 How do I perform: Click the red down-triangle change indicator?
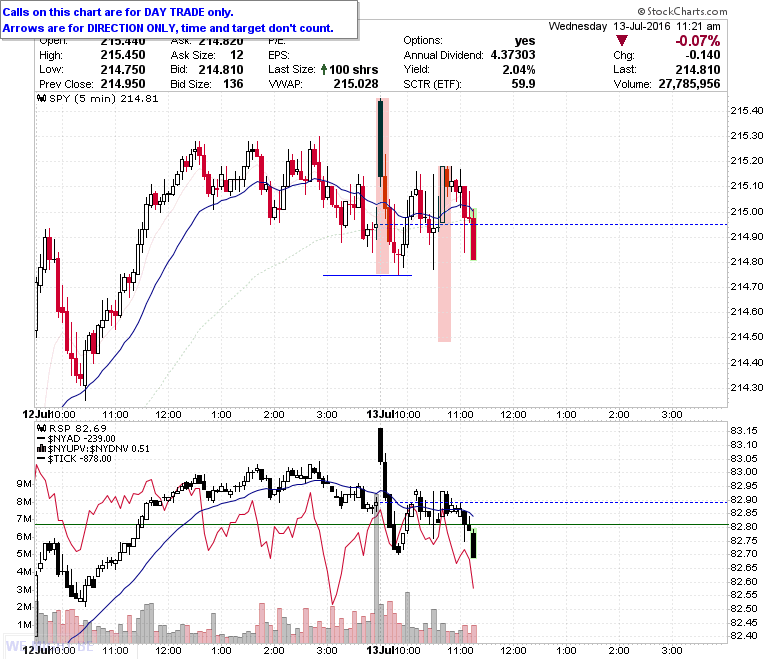pyautogui.click(x=621, y=41)
